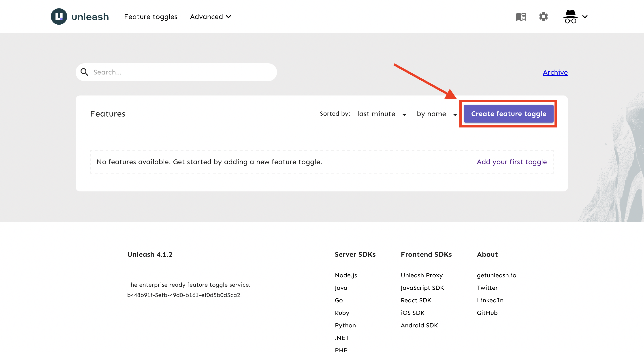Open the Python server SDK link
644x352 pixels.
pyautogui.click(x=345, y=325)
